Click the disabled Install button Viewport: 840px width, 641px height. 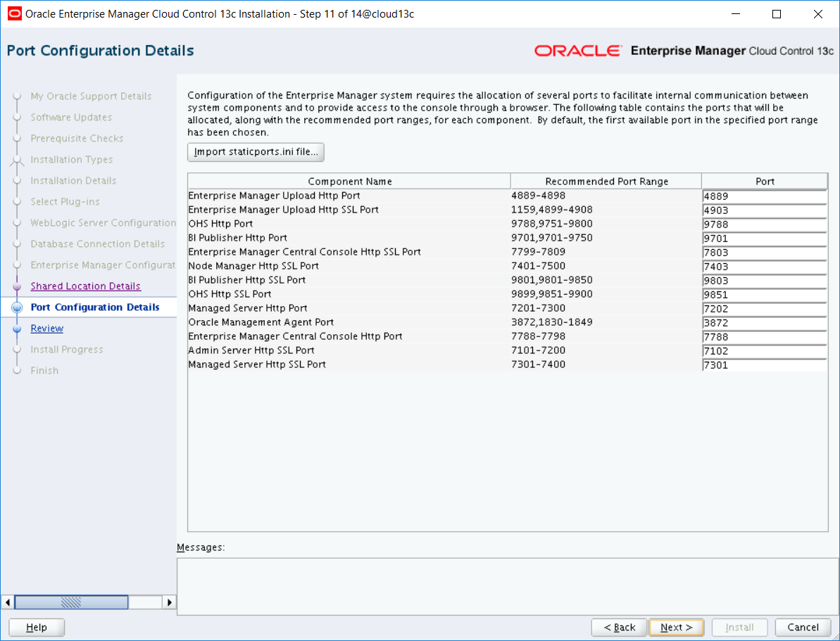coord(739,628)
